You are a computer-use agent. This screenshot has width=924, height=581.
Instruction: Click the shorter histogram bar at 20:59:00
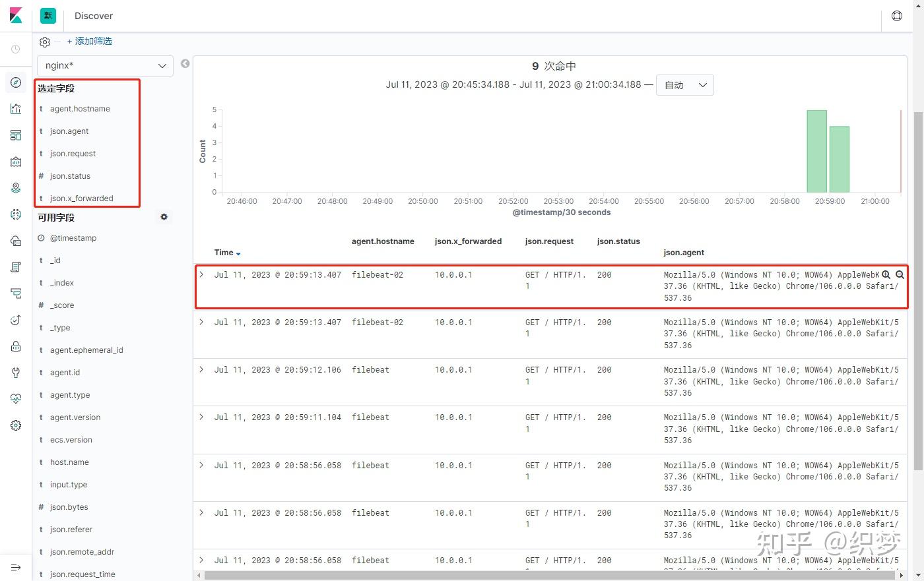point(839,159)
